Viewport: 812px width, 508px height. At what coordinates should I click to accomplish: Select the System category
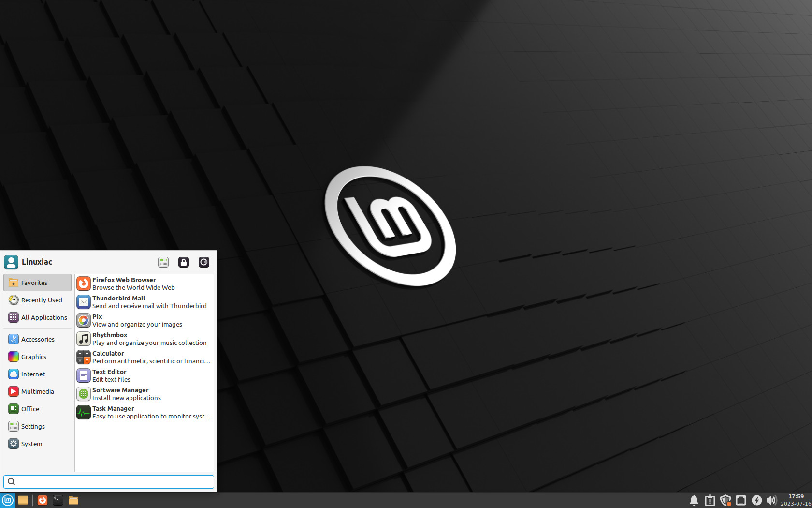[x=37, y=444]
